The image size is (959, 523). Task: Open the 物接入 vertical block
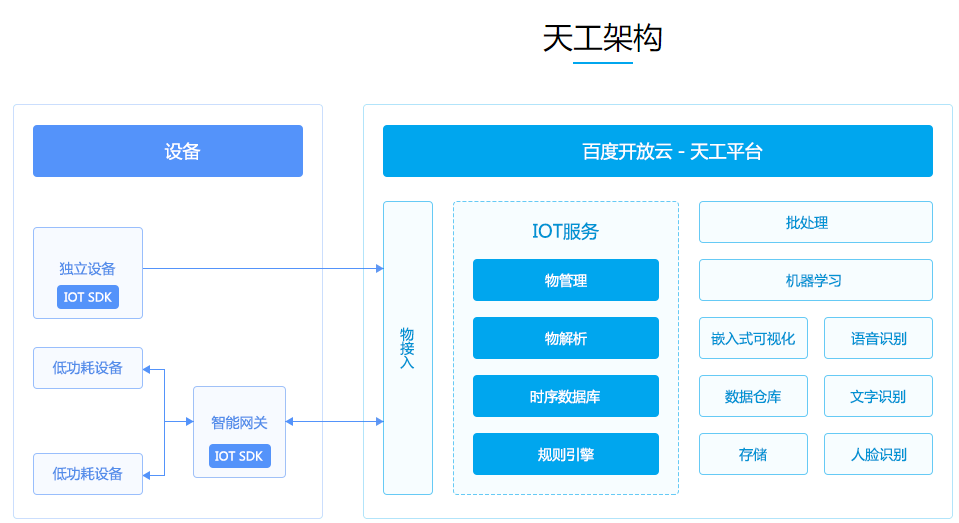point(408,347)
